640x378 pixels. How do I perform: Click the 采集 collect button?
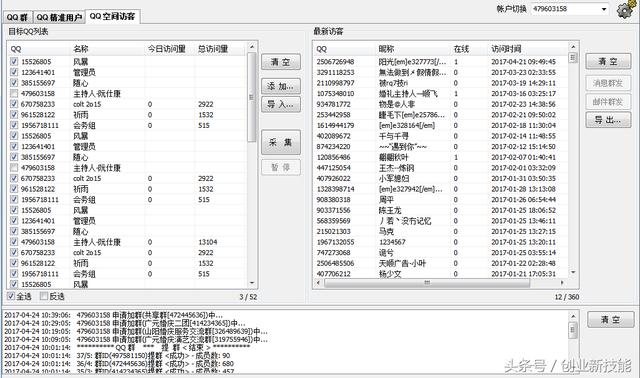281,142
